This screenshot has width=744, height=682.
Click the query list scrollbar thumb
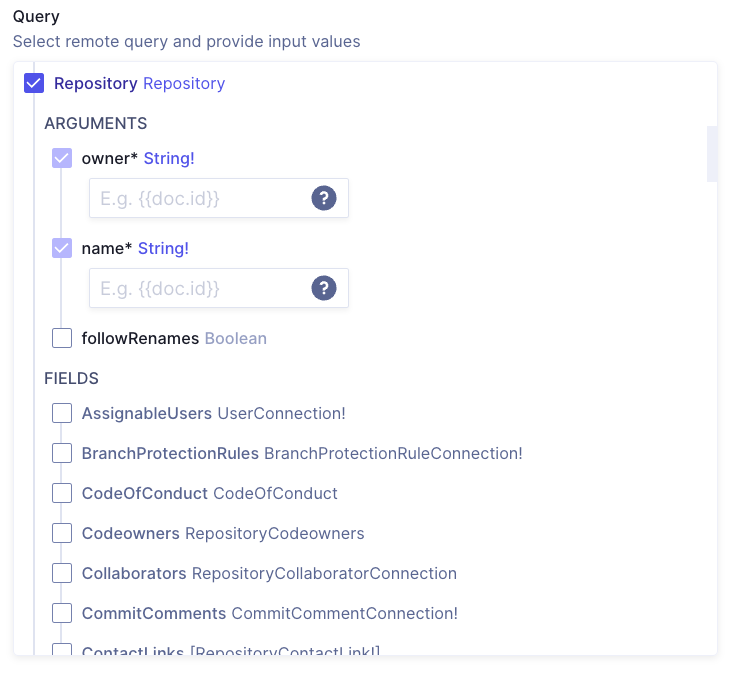click(x=712, y=153)
